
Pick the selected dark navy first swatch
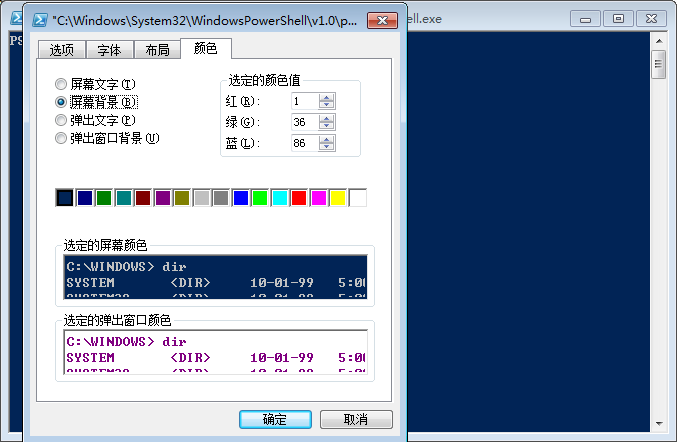click(x=65, y=198)
